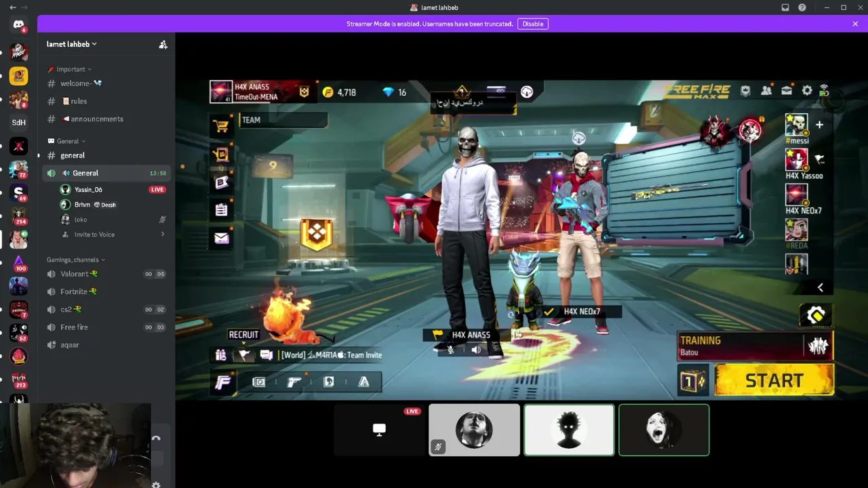Viewport: 868px width, 488px height.
Task: Open Discord user settings gear
Action: click(156, 485)
